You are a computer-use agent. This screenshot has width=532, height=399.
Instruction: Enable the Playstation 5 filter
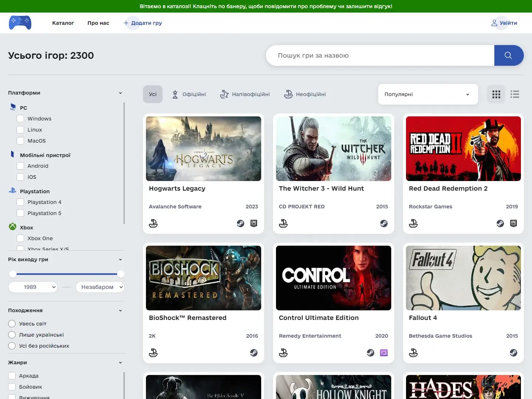tap(21, 213)
